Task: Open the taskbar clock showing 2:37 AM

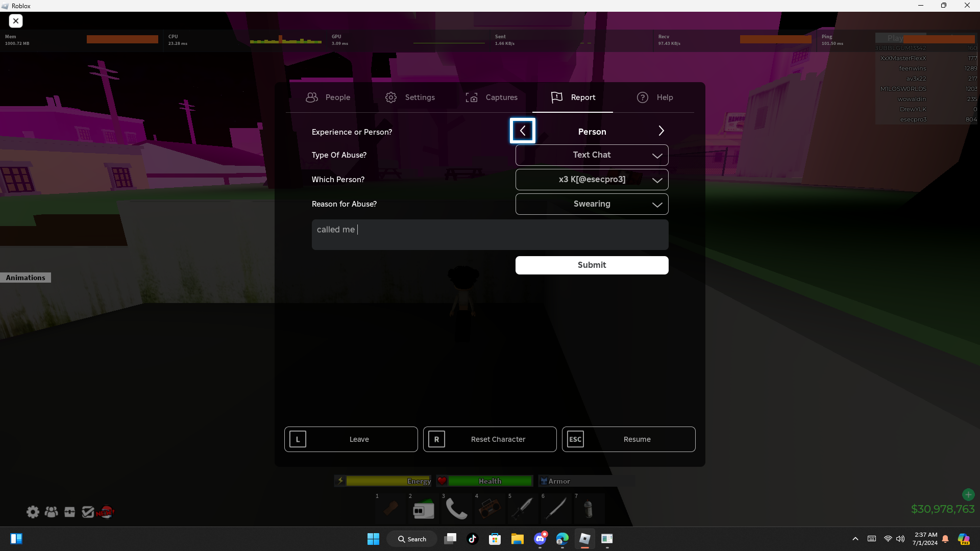Action: 925,539
